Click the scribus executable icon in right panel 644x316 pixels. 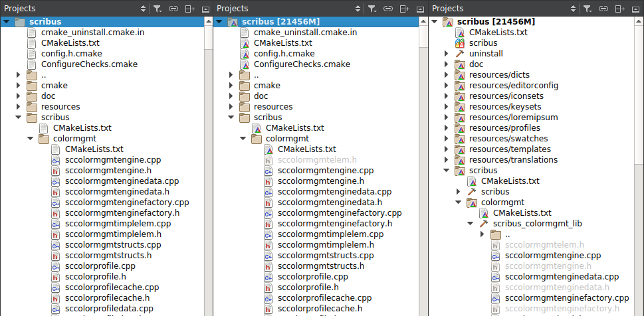(460, 43)
